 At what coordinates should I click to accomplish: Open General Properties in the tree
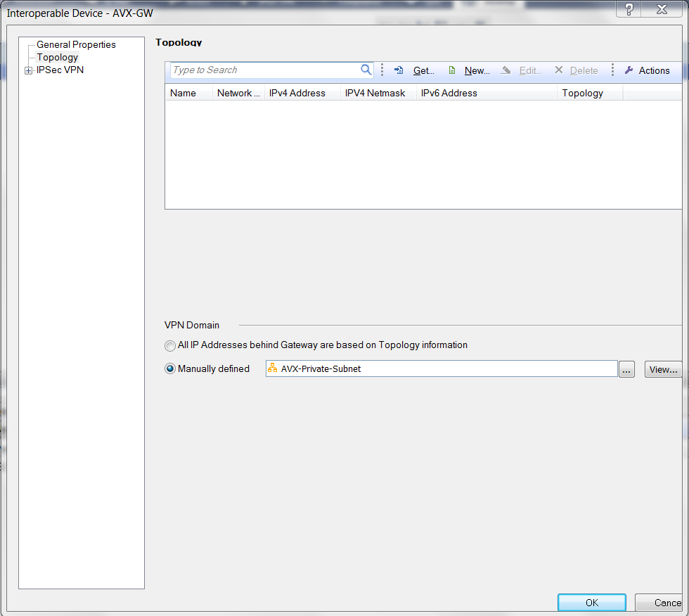(x=76, y=45)
